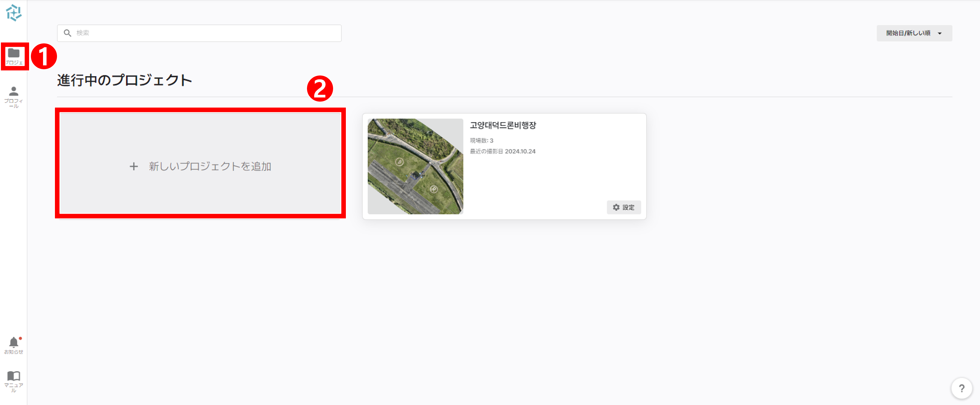
Task: Focus the 検索 search input field
Action: pyautogui.click(x=199, y=33)
